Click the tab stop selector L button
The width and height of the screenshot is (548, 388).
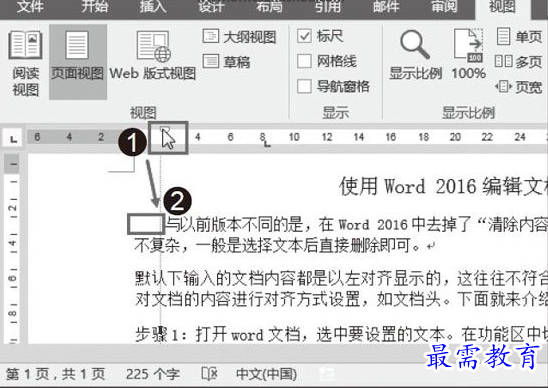coord(13,138)
